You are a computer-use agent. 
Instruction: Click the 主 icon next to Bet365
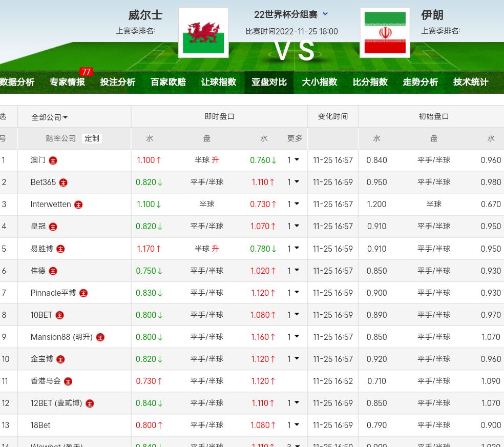63,182
